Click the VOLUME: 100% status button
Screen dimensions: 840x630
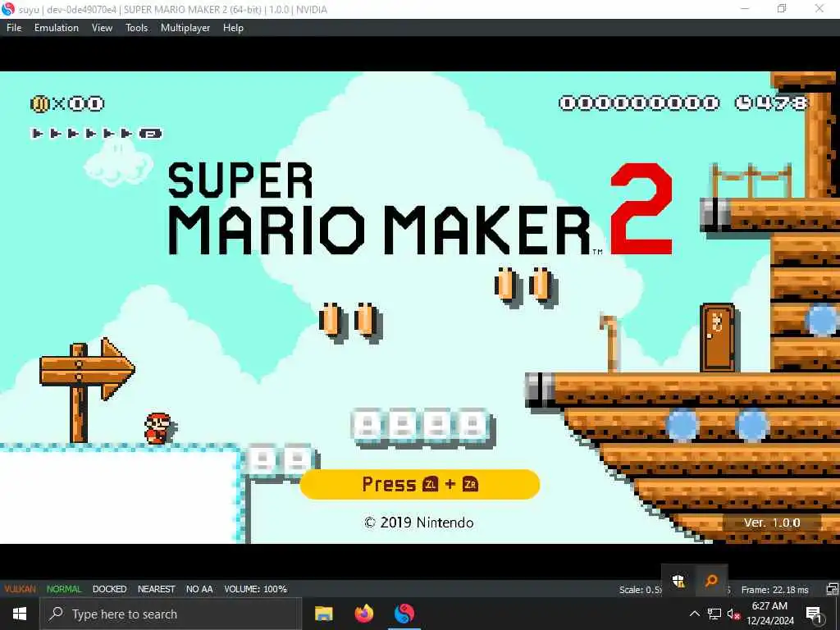point(256,589)
